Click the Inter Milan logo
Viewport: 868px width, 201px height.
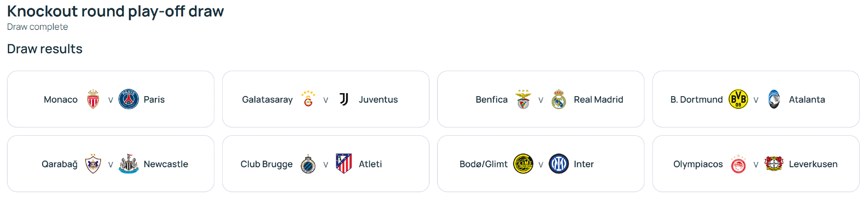[x=559, y=164]
